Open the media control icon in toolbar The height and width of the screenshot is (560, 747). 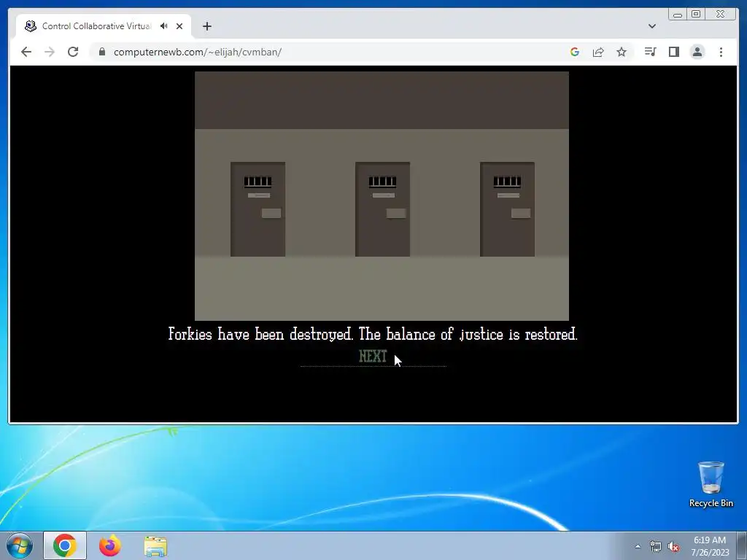[650, 52]
